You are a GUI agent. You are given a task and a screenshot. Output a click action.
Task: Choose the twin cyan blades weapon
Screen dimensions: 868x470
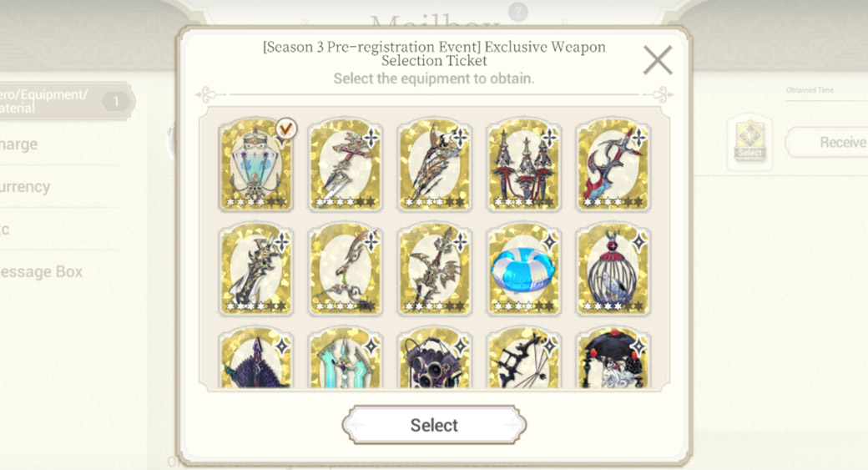pyautogui.click(x=346, y=359)
